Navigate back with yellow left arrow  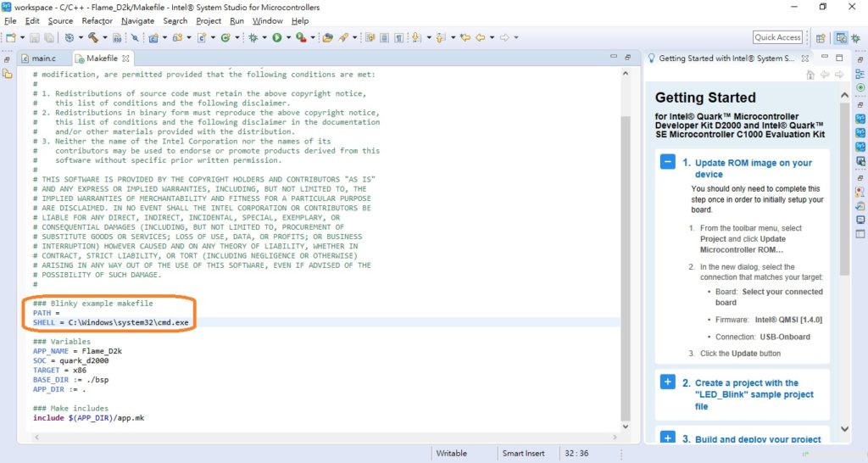click(x=480, y=37)
